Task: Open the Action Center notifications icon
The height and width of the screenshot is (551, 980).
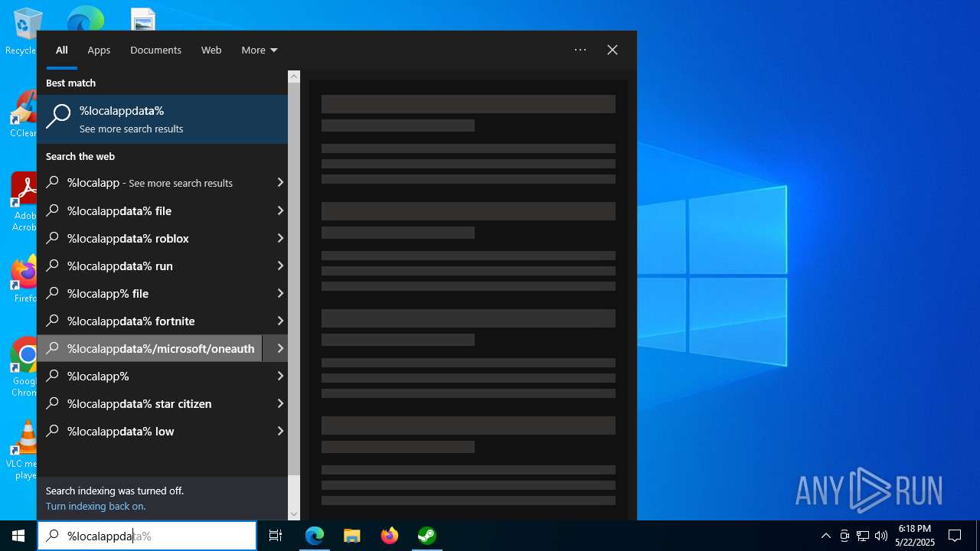Action: click(x=955, y=536)
